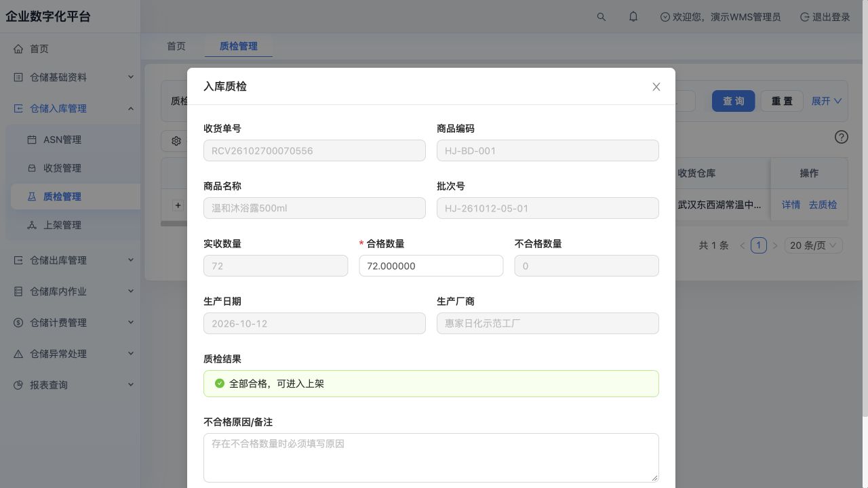Click the previous page arrow
Viewport: 868px width, 488px height.
(x=743, y=245)
